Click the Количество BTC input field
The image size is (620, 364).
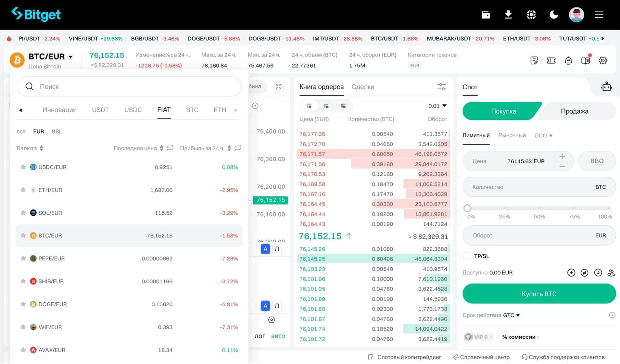click(x=539, y=187)
